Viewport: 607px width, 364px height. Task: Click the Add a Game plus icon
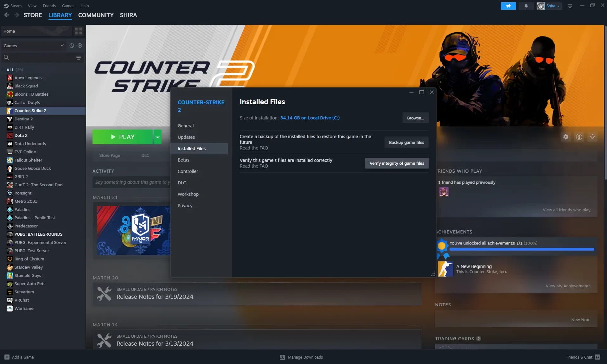7,357
